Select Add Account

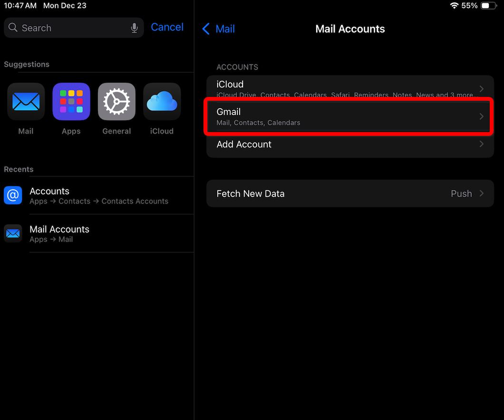(x=350, y=144)
